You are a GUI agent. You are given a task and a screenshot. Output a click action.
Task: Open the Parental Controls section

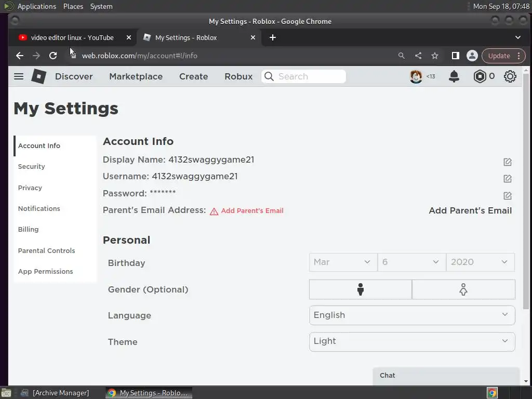[55, 250]
